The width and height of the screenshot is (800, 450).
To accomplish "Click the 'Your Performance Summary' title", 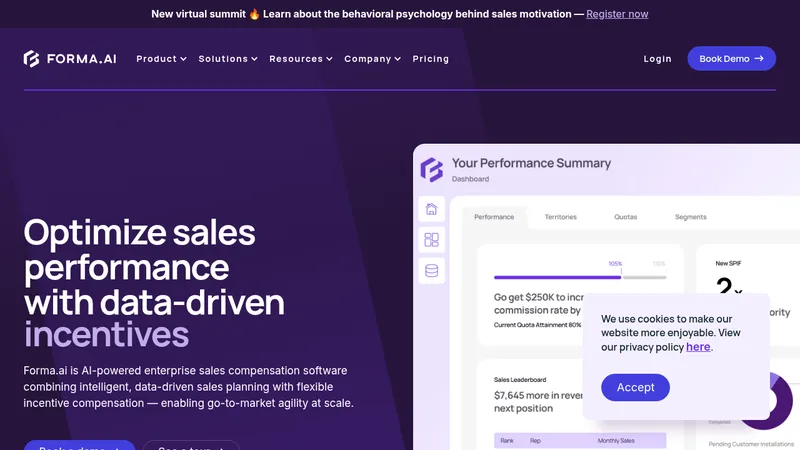I will pos(531,163).
